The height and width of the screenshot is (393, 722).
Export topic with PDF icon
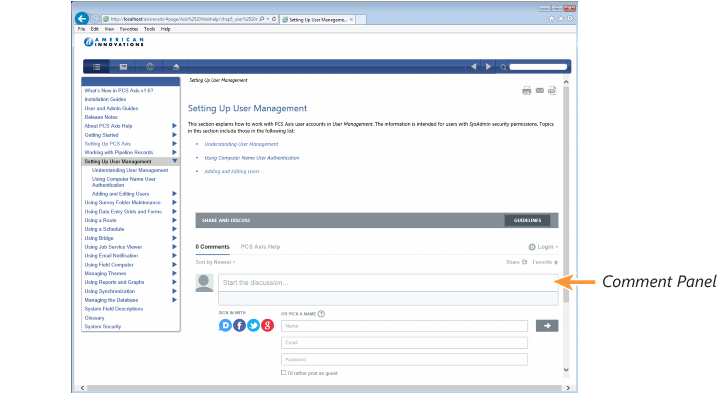coord(552,90)
